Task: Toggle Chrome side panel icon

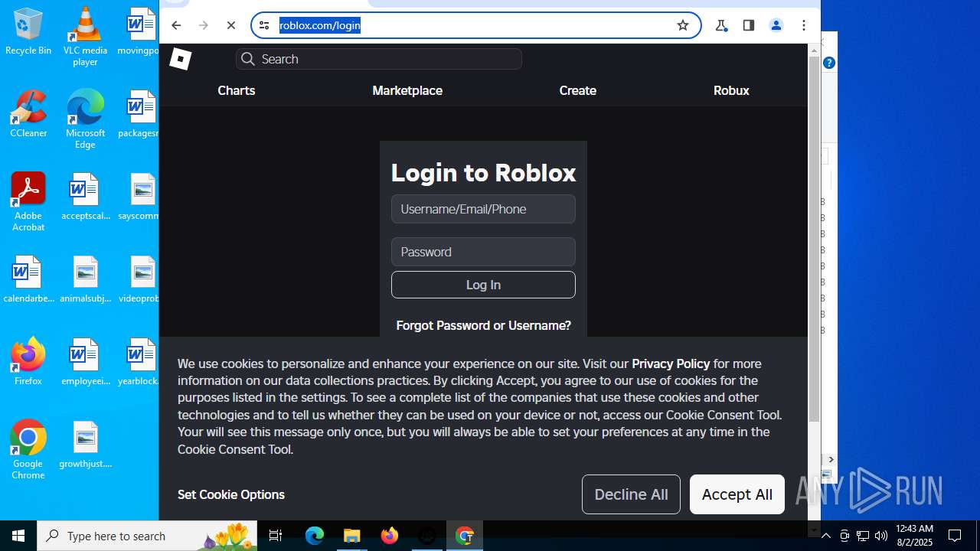Action: pyautogui.click(x=749, y=25)
